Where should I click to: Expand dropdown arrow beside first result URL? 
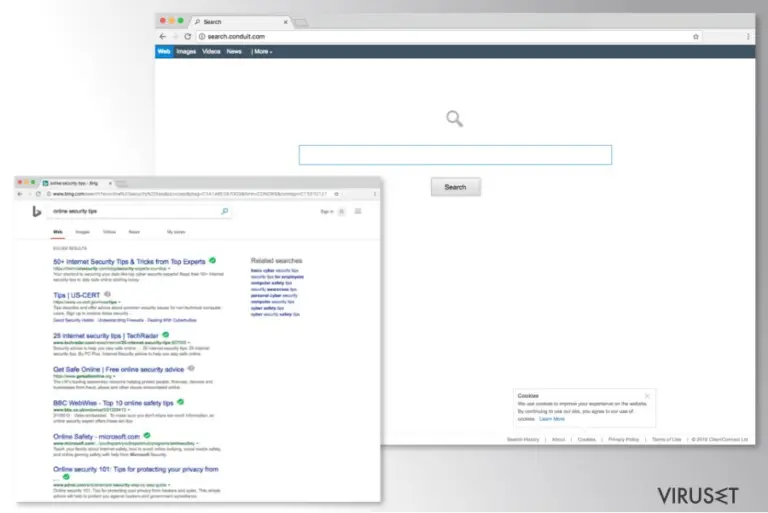[169, 269]
